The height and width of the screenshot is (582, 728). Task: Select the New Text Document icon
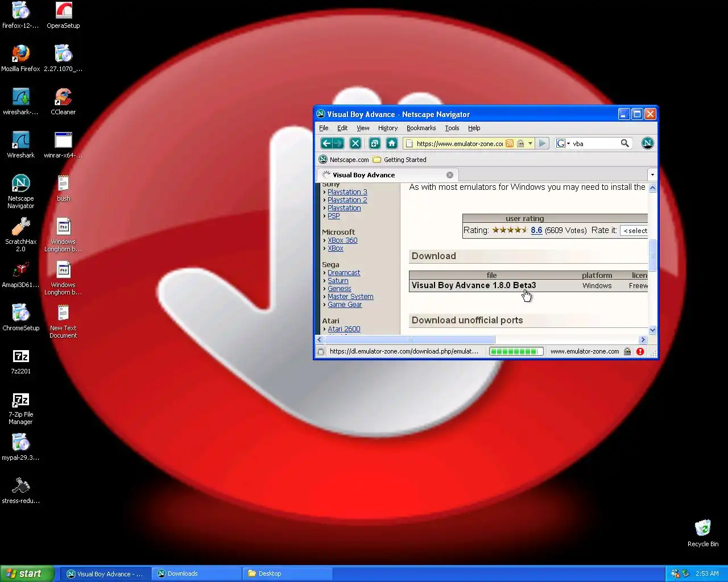coord(63,321)
